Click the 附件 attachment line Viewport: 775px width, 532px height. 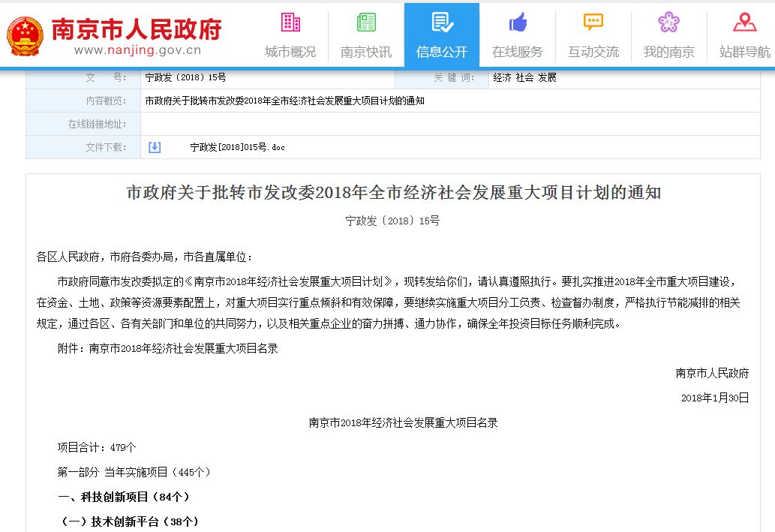pos(167,349)
